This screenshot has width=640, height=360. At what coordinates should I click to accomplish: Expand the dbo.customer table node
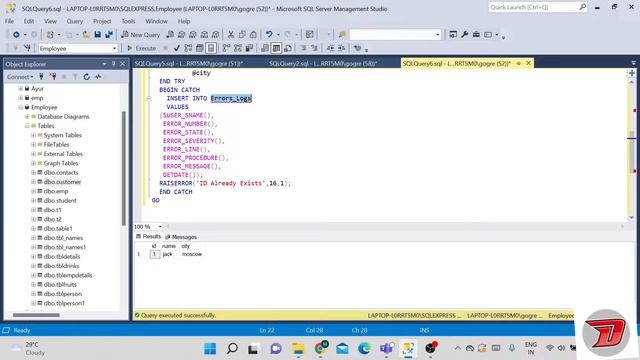coord(33,182)
